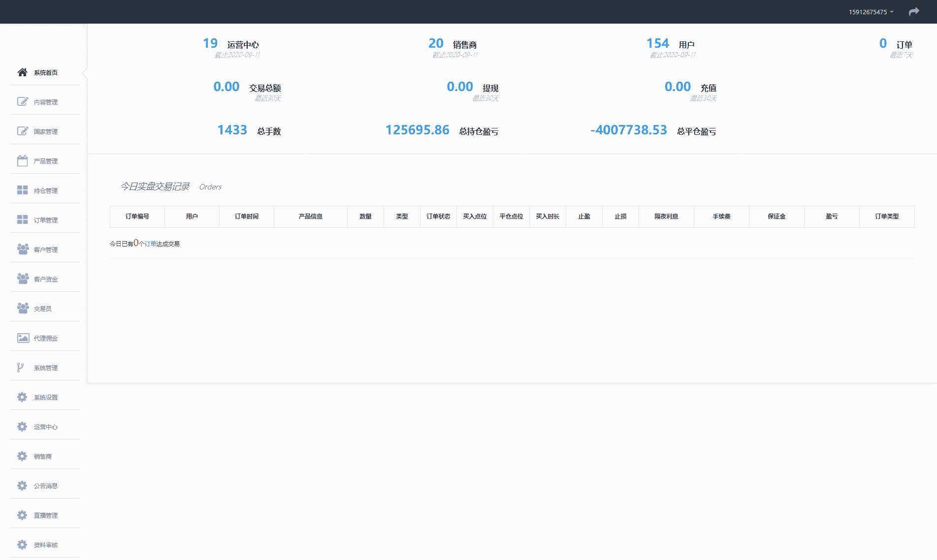The height and width of the screenshot is (560, 937).
Task: Click the grid icon beside 持仓管理
Action: pyautogui.click(x=23, y=190)
